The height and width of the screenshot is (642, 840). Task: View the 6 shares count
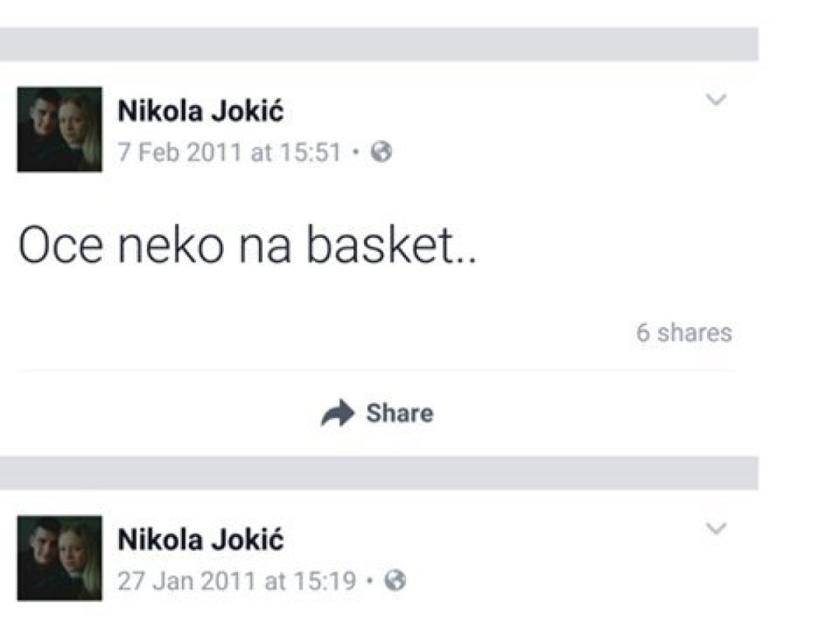coord(684,333)
